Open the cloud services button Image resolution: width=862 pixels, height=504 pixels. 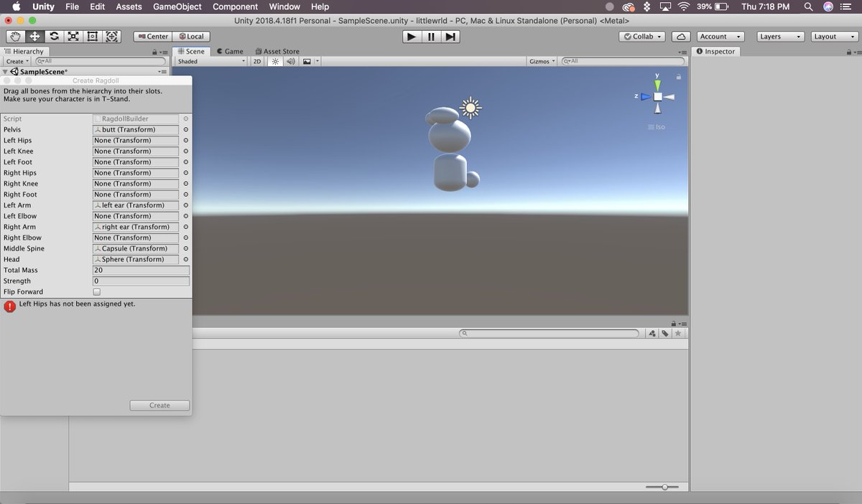click(x=681, y=36)
